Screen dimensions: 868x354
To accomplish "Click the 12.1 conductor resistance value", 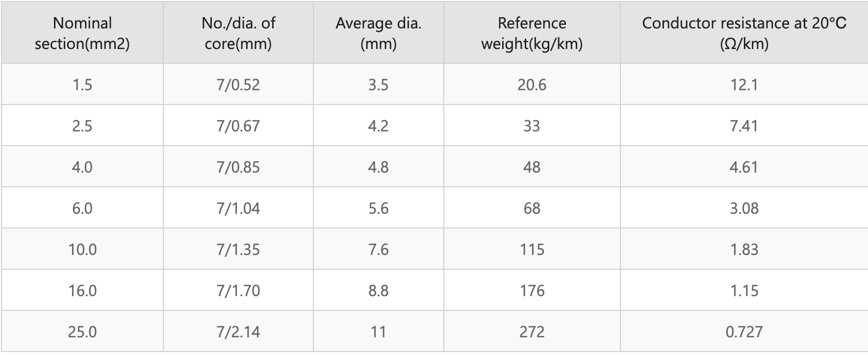I will [x=744, y=85].
